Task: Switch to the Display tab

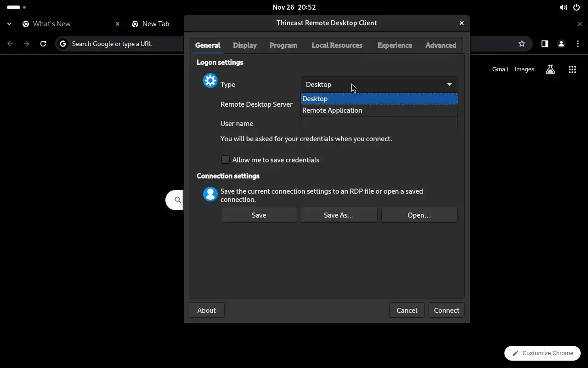Action: (x=245, y=45)
